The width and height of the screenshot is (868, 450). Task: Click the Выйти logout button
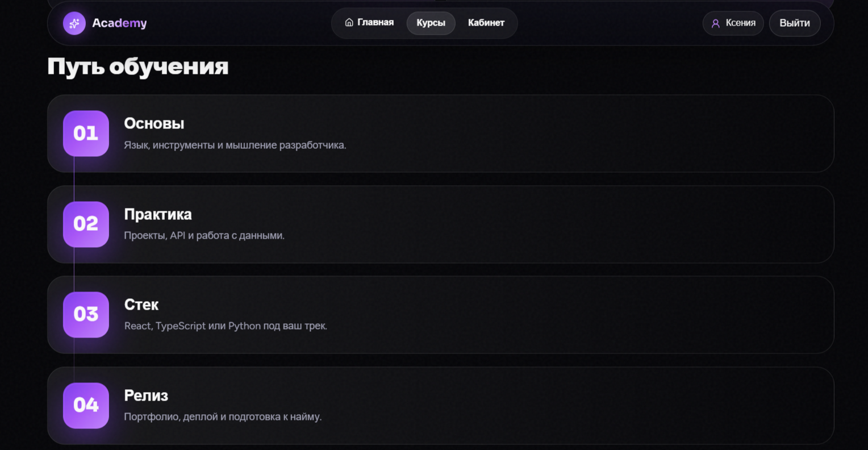(x=795, y=23)
